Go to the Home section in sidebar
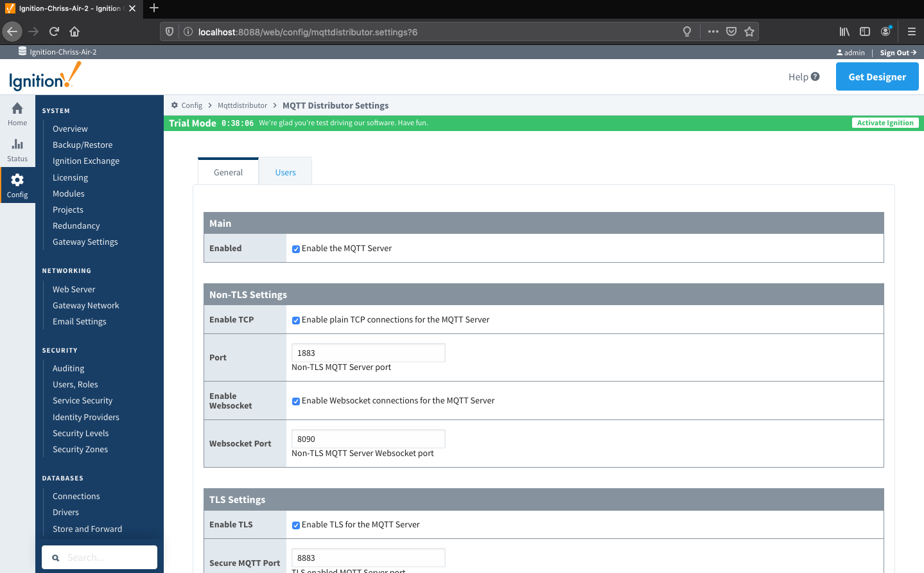The height and width of the screenshot is (573, 924). point(17,114)
